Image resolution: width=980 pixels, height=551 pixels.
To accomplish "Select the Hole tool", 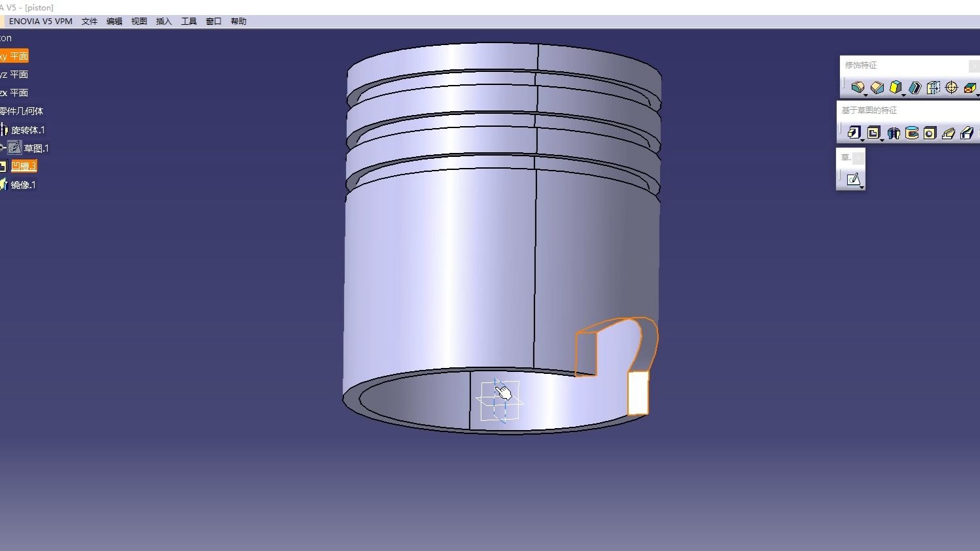I will pyautogui.click(x=930, y=133).
